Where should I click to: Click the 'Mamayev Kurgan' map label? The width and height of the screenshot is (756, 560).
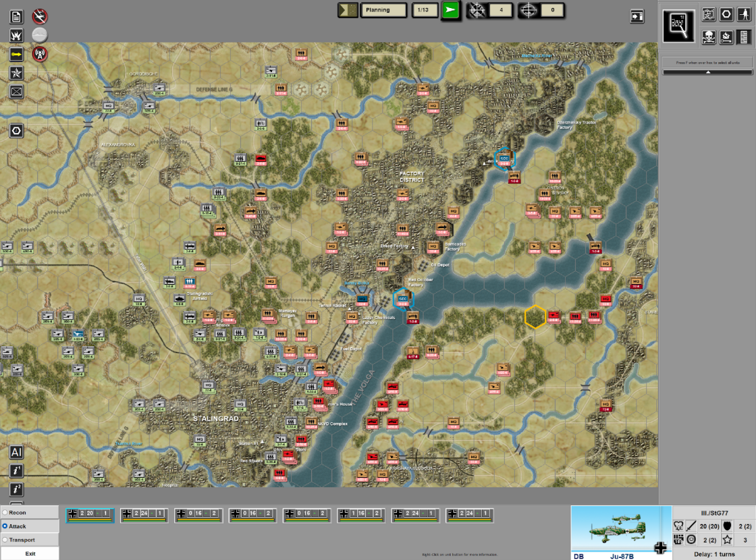288,313
